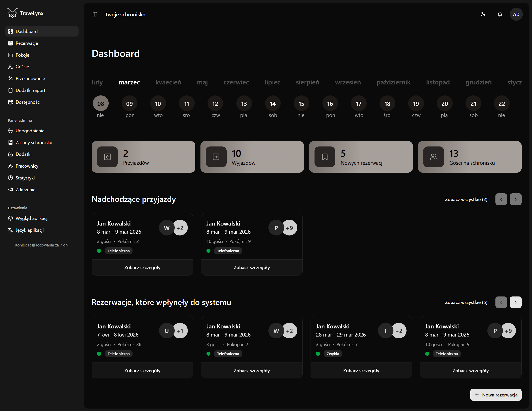This screenshot has width=532, height=411.
Task: Click Nowa rezerwacja button
Action: tap(495, 395)
